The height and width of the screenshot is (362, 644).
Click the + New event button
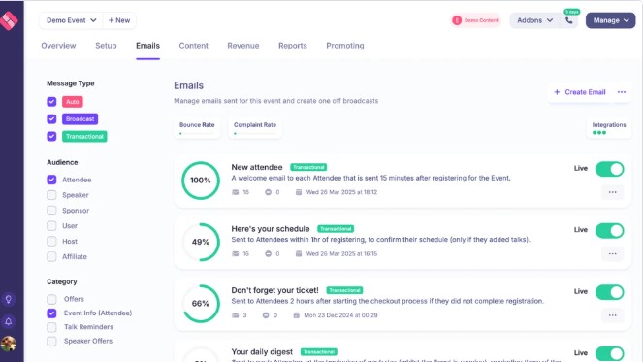point(119,20)
